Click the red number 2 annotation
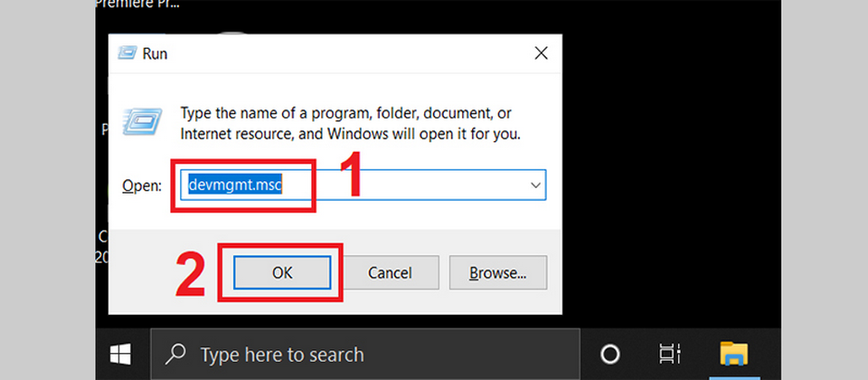This screenshot has height=380, width=868. tap(191, 273)
